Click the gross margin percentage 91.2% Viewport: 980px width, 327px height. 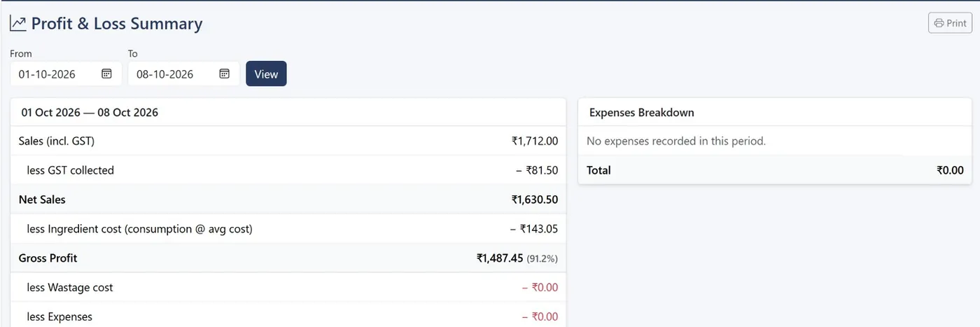542,259
